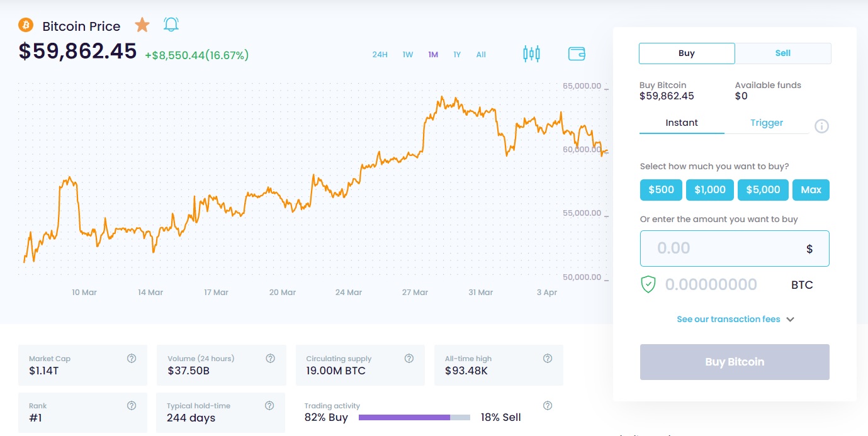Toggle the favorite star next to Bitcoin Price
The height and width of the screenshot is (436, 868).
tap(142, 25)
